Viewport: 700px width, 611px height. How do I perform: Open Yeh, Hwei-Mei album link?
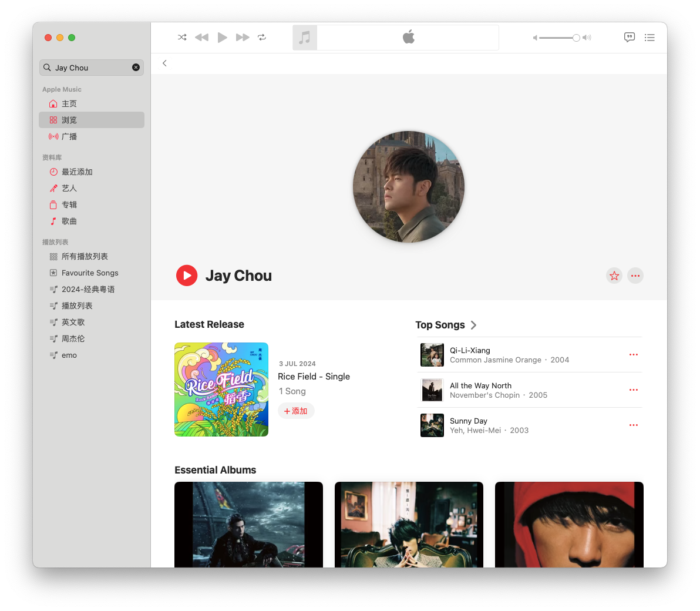[476, 431]
